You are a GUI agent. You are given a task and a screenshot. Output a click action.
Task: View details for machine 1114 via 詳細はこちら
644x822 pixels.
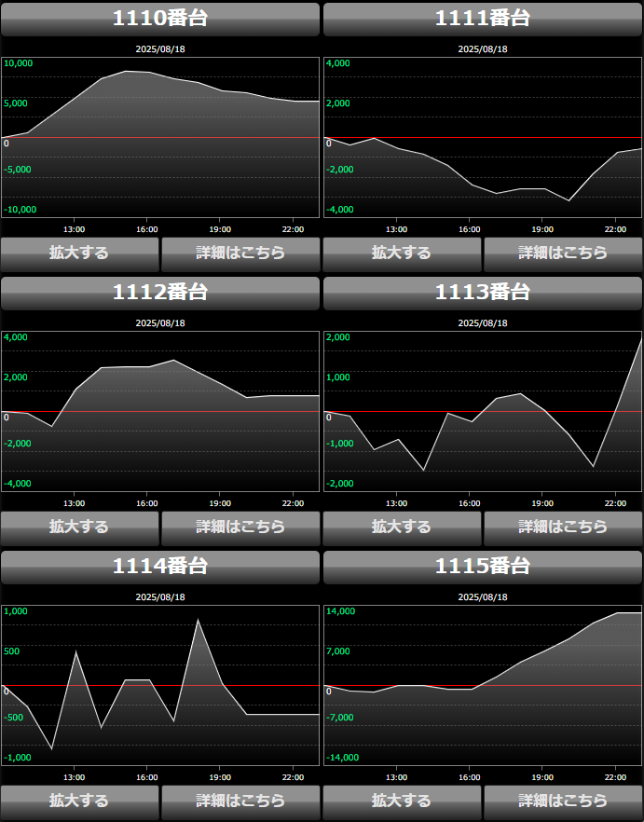coord(240,802)
